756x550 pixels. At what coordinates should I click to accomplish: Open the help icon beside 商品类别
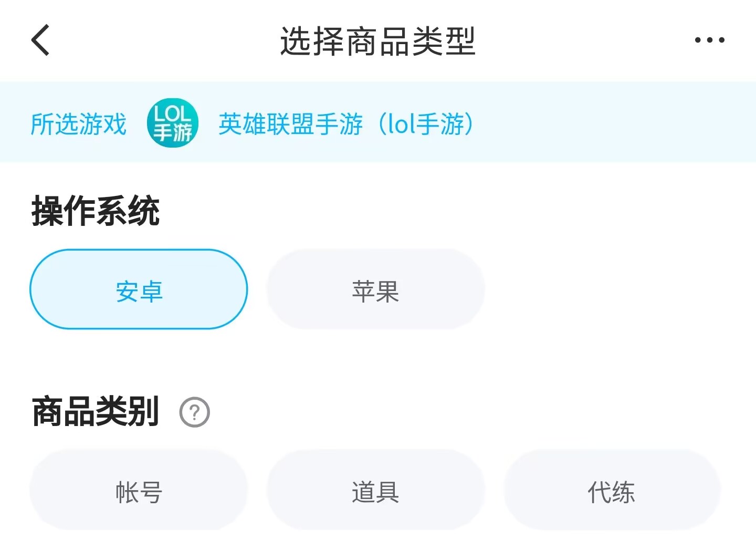click(194, 412)
